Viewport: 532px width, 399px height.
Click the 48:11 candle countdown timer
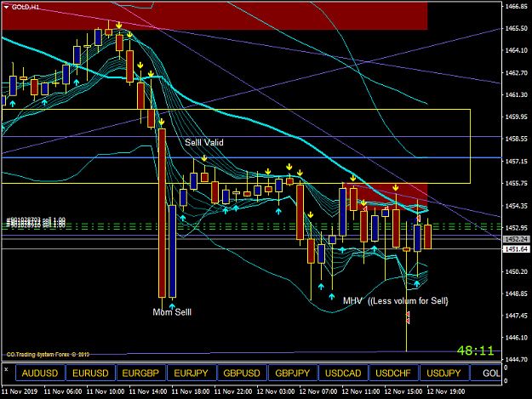(x=475, y=351)
